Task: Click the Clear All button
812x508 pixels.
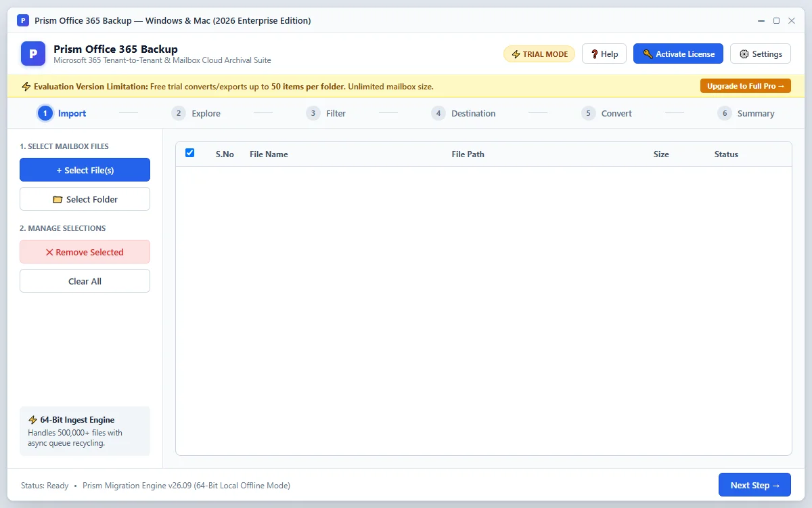Action: [85, 281]
